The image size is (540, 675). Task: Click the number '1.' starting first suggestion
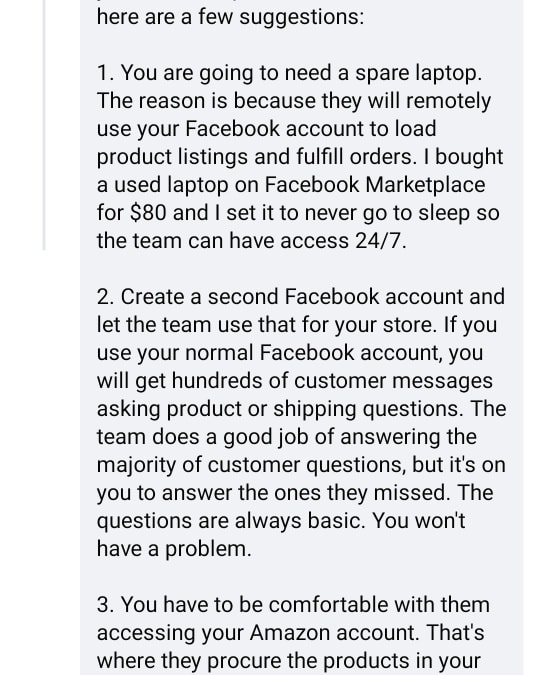point(106,72)
